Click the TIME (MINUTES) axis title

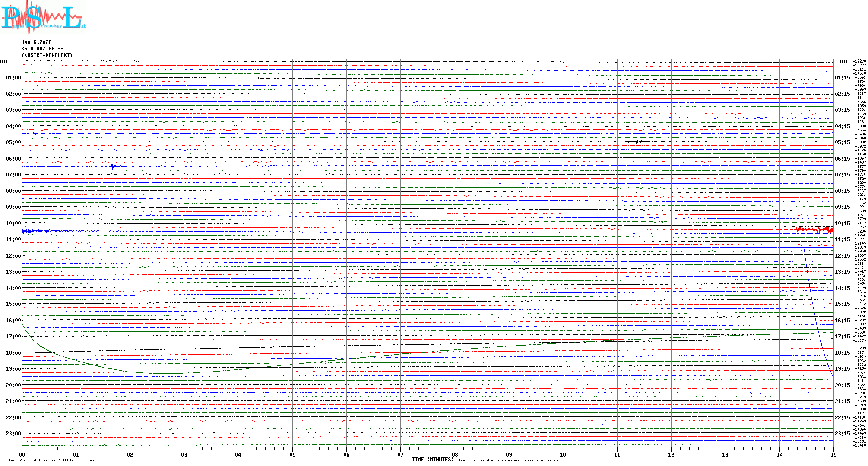[x=432, y=460]
